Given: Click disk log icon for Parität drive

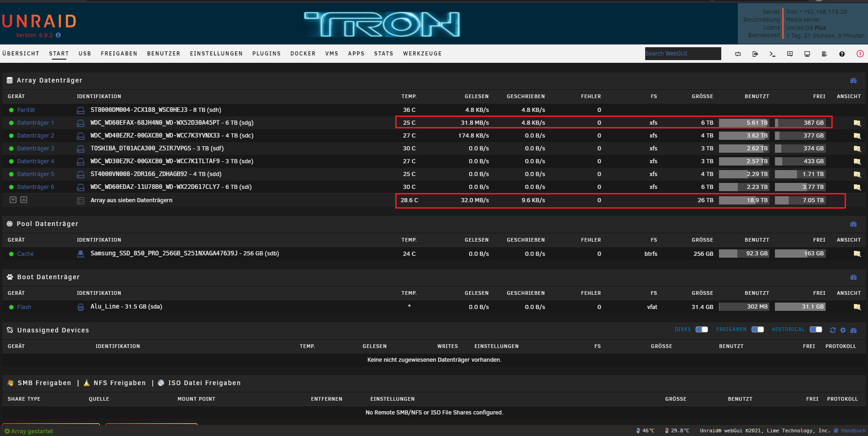Looking at the screenshot, I should pyautogui.click(x=81, y=110).
